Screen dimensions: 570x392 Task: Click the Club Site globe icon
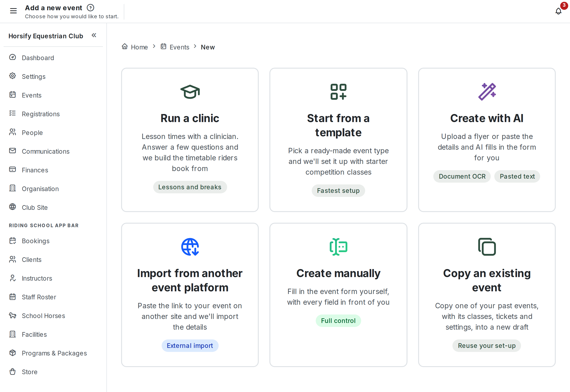[12, 207]
